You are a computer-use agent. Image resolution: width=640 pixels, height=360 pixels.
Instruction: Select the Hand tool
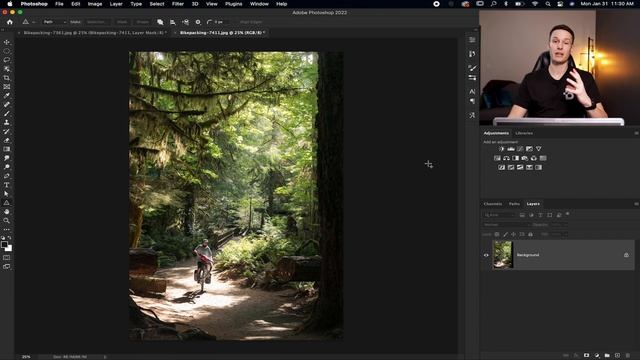coord(7,212)
